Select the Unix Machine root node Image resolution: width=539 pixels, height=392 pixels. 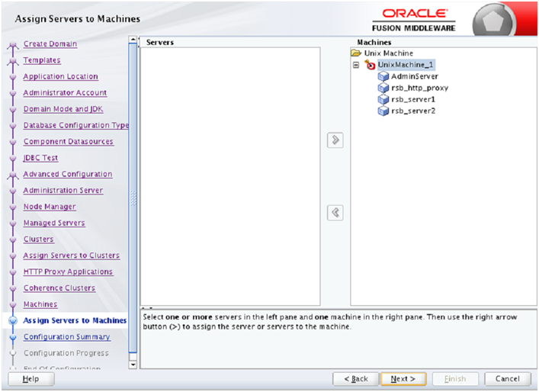389,53
